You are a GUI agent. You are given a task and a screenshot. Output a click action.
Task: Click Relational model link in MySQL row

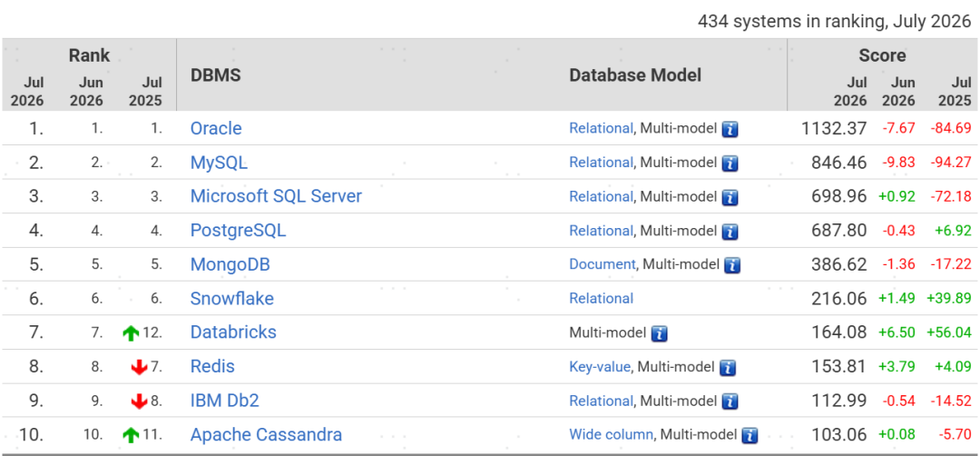602,163
